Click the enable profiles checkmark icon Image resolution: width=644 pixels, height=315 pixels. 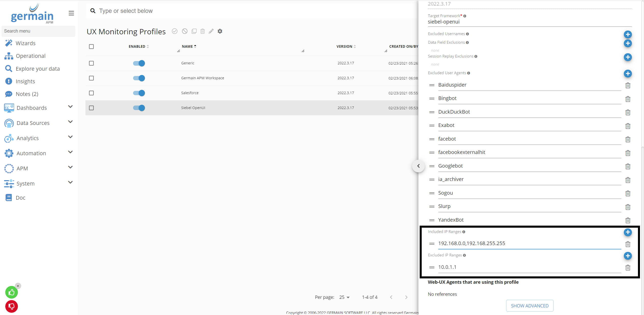[x=174, y=31]
